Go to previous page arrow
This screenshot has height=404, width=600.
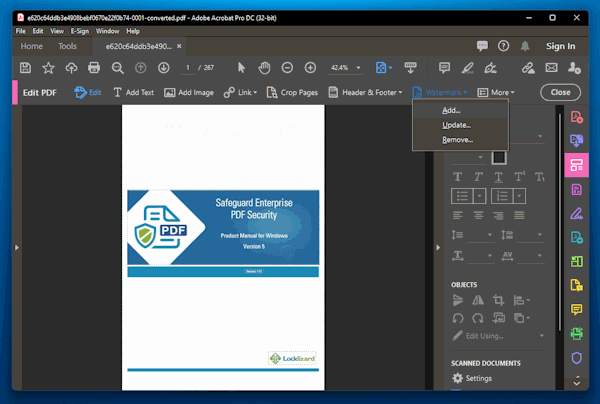pyautogui.click(x=140, y=68)
